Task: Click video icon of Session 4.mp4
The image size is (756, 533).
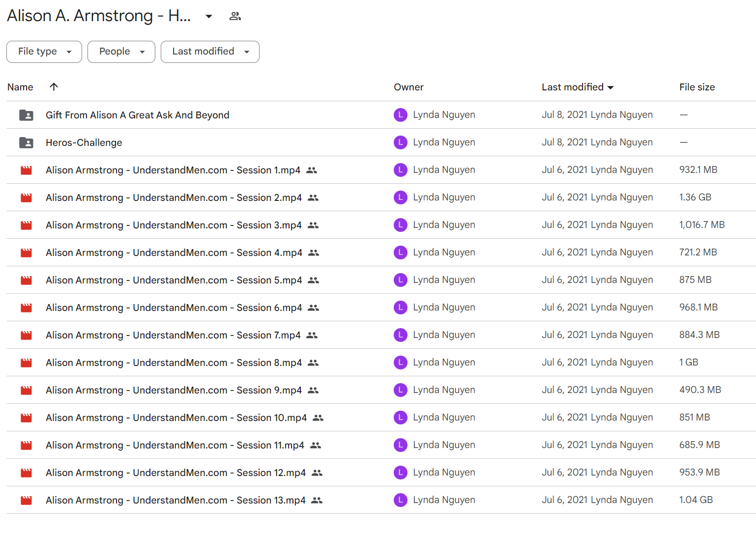Action: [x=26, y=252]
